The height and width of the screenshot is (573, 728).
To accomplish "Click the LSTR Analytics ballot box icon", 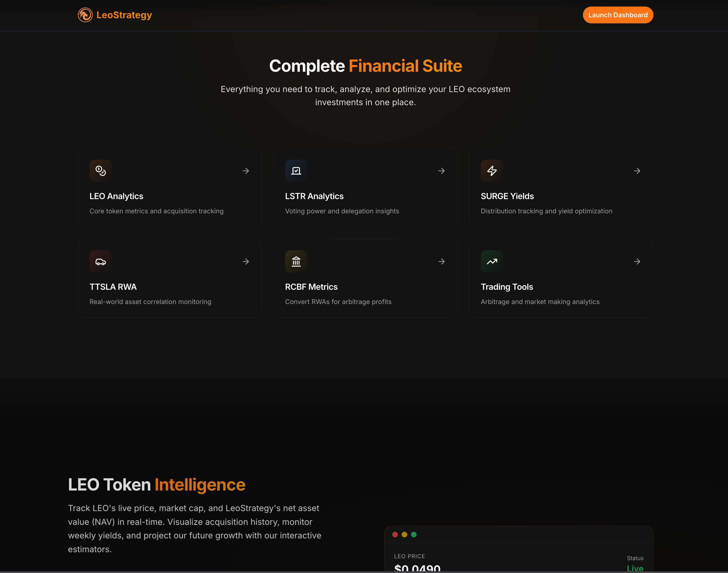I will [x=296, y=171].
